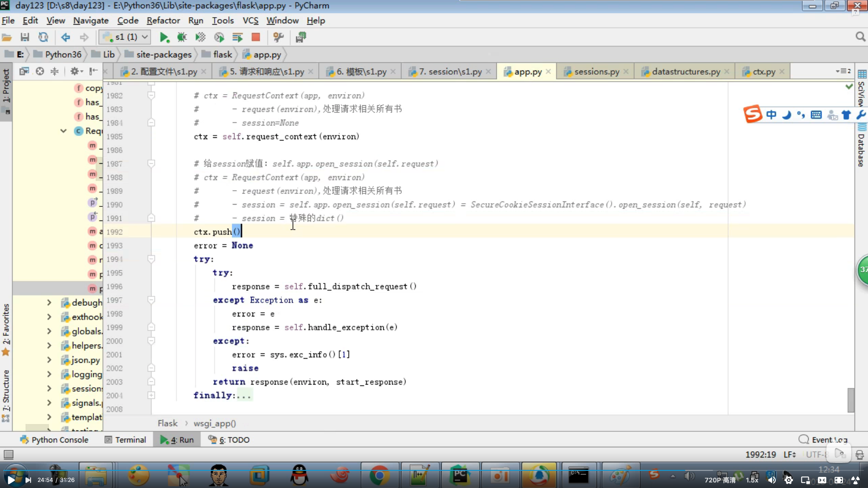Open the Navigate menu
The image size is (868, 488).
91,20
